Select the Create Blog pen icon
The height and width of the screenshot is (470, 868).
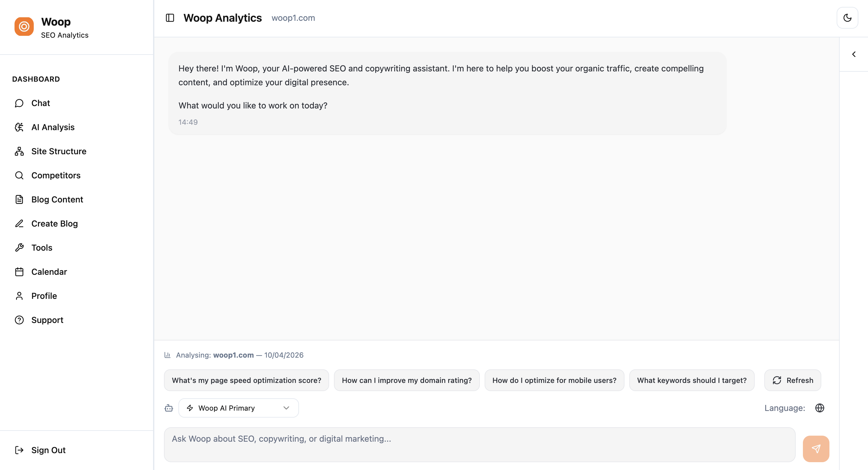coord(19,223)
